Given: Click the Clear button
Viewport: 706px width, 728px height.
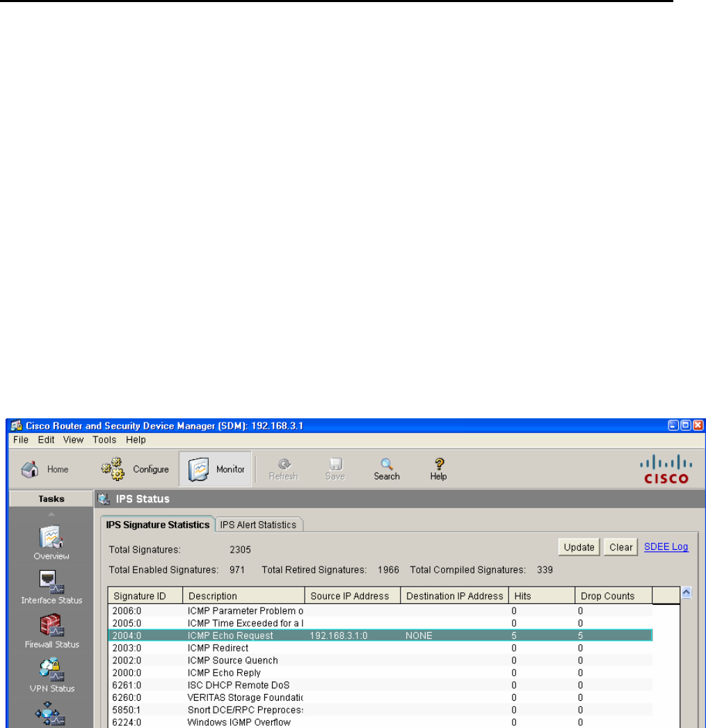Looking at the screenshot, I should point(620,548).
